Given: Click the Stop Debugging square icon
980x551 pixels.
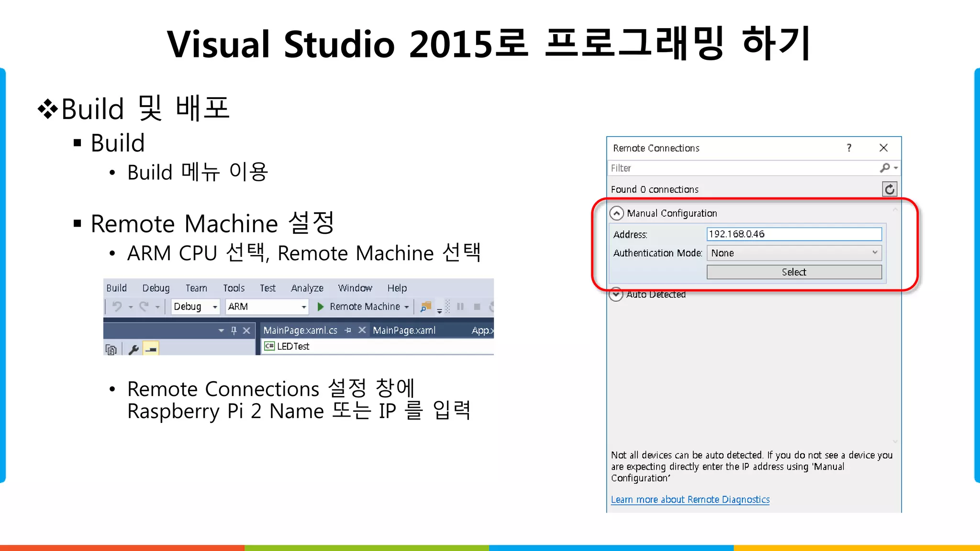Looking at the screenshot, I should pos(477,307).
